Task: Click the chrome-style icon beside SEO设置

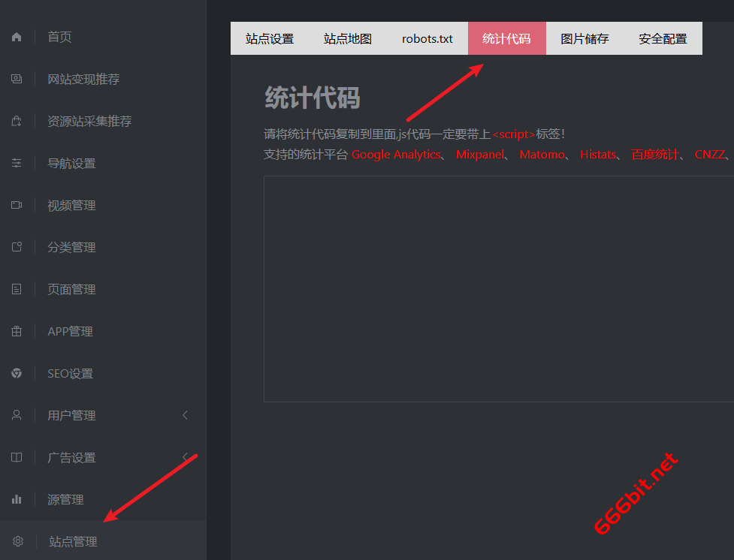Action: (x=17, y=373)
